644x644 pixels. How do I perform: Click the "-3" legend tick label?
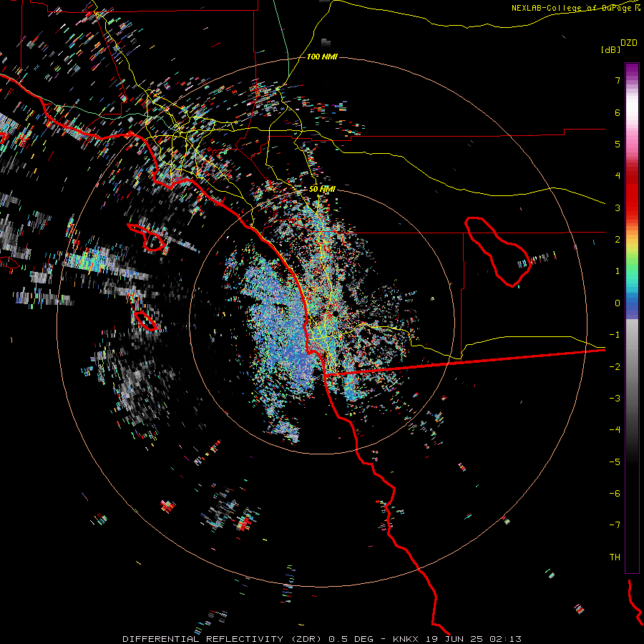pos(615,399)
